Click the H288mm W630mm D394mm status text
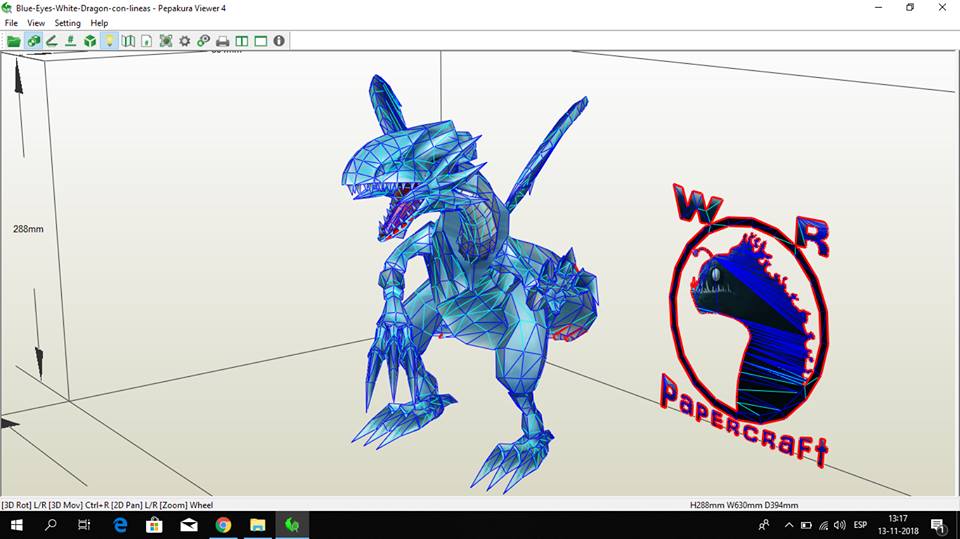Image resolution: width=960 pixels, height=539 pixels. tap(744, 505)
